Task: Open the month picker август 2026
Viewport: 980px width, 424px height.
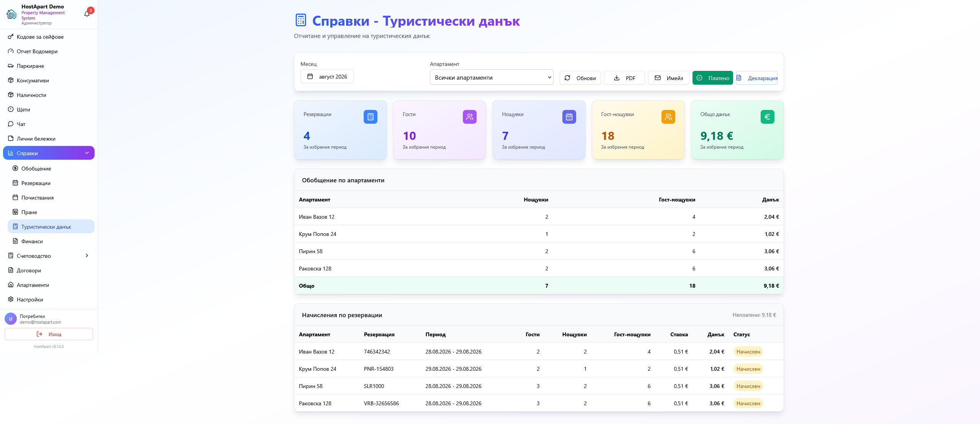Action: (x=327, y=77)
